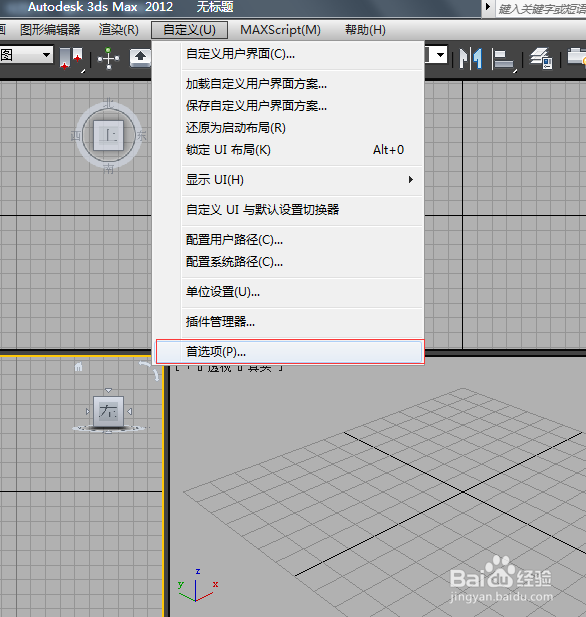The height and width of the screenshot is (617, 586).
Task: Click arrow left of the 左 ViewCube face
Action: coord(87,412)
